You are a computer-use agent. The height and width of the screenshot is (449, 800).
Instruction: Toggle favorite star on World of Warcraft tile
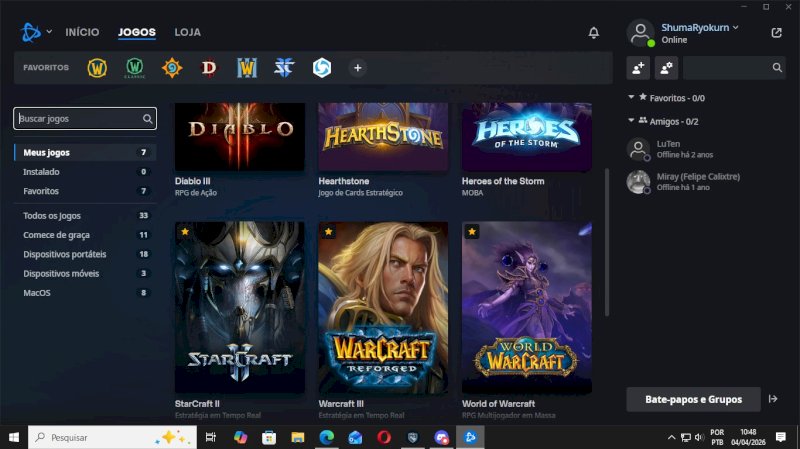click(x=471, y=232)
